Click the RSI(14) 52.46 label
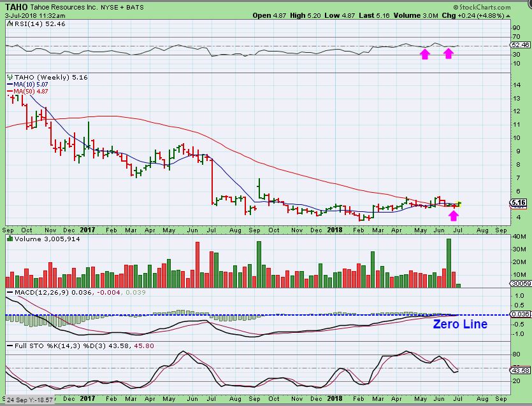The image size is (532, 406). coord(40,24)
